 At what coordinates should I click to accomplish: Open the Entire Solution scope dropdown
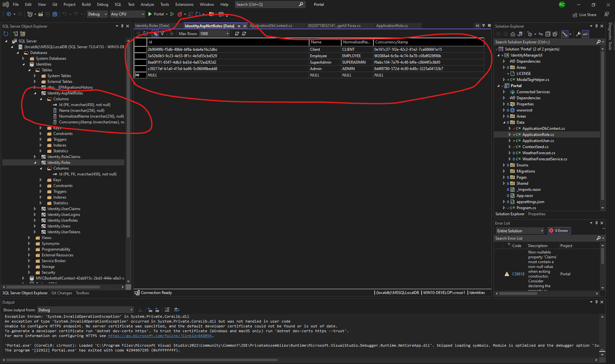click(x=520, y=231)
